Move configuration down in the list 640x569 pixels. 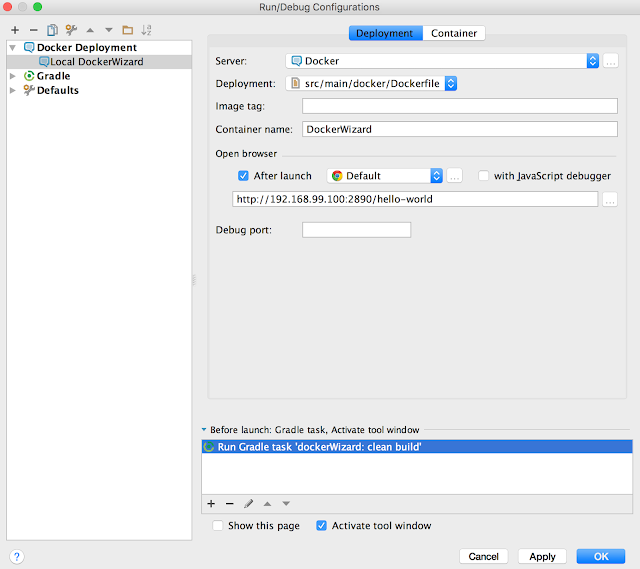pyautogui.click(x=109, y=30)
